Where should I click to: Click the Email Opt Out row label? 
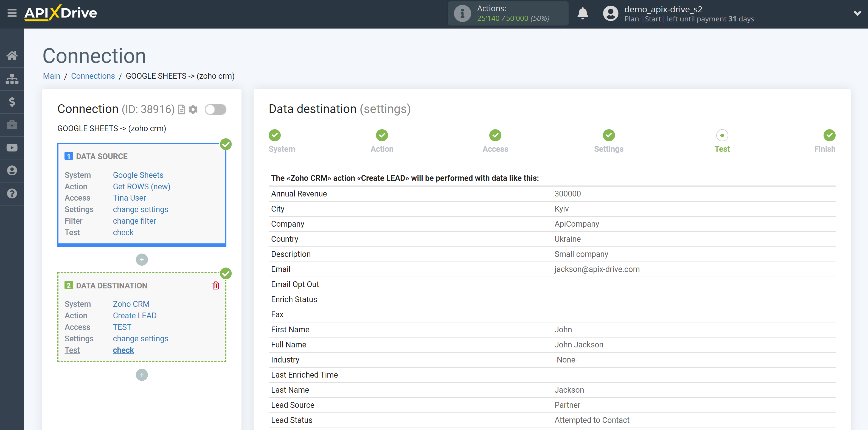295,284
